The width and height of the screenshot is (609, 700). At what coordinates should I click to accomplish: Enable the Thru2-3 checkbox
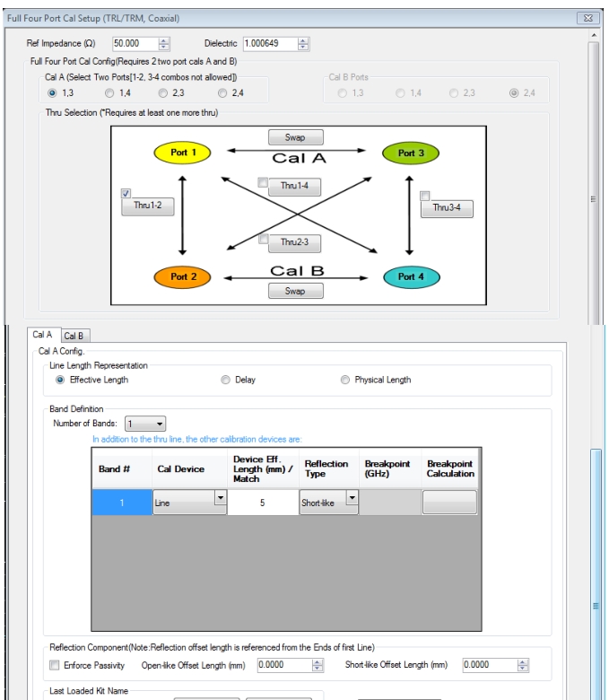click(x=263, y=239)
